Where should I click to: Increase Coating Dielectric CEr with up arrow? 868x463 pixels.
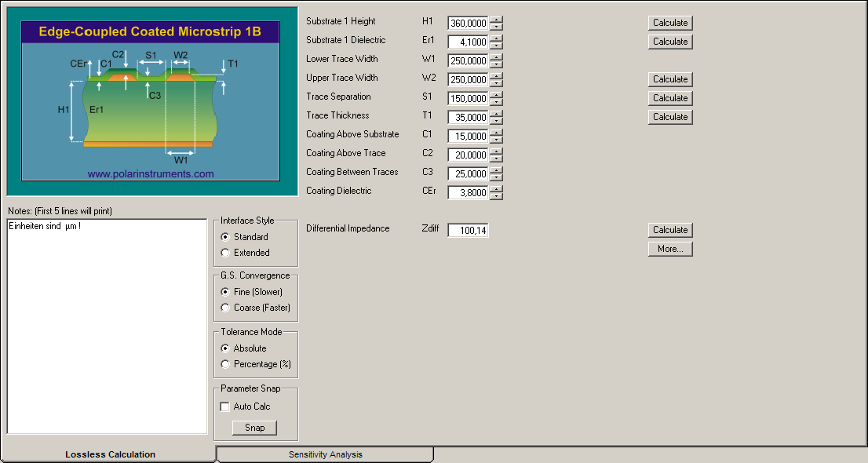tap(497, 189)
